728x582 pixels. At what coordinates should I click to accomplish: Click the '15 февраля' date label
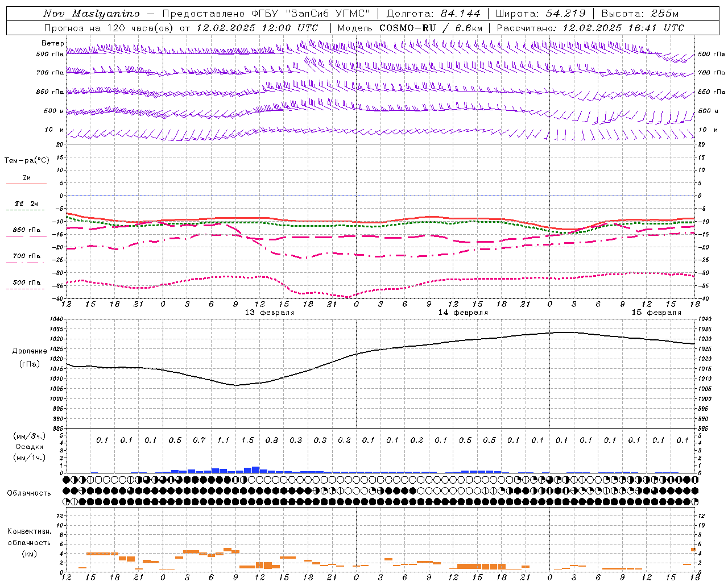point(656,313)
